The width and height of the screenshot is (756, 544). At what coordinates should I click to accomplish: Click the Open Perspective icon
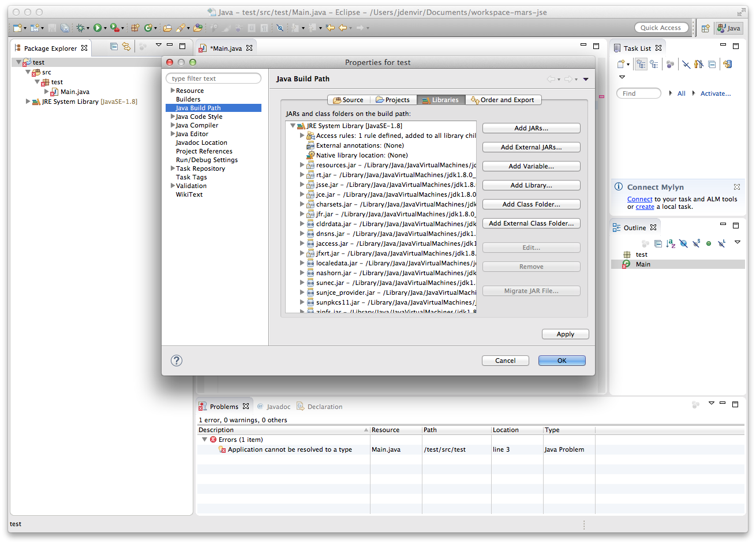pyautogui.click(x=705, y=28)
